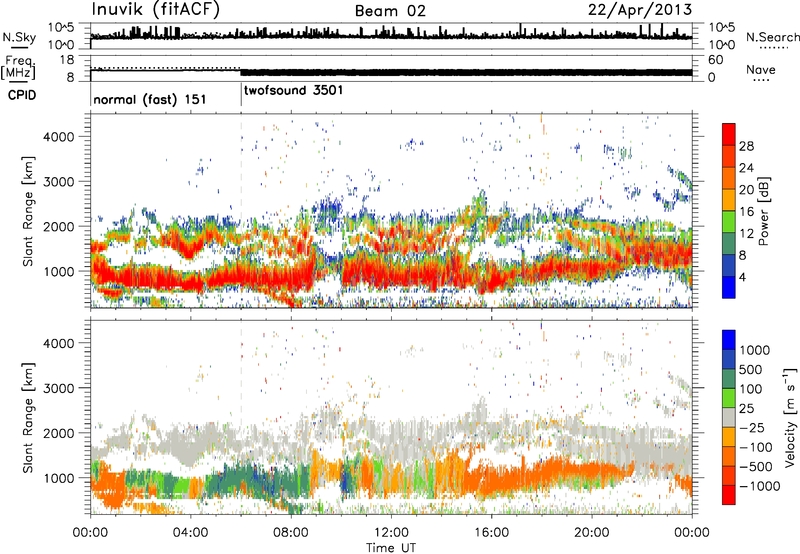Click the 'Freq. [MHz]' axis label

click(18, 68)
